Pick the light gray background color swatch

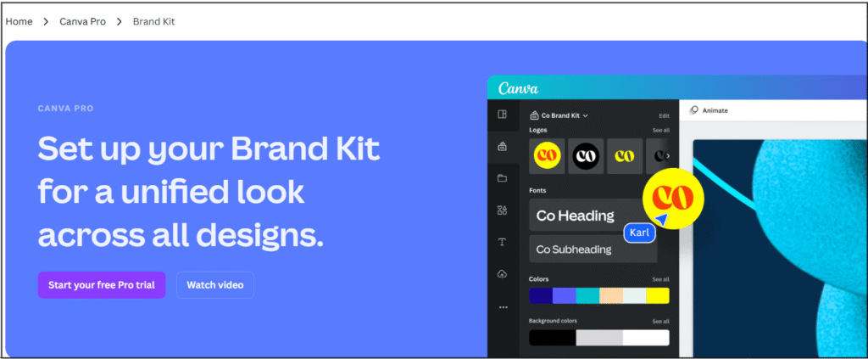coord(599,338)
